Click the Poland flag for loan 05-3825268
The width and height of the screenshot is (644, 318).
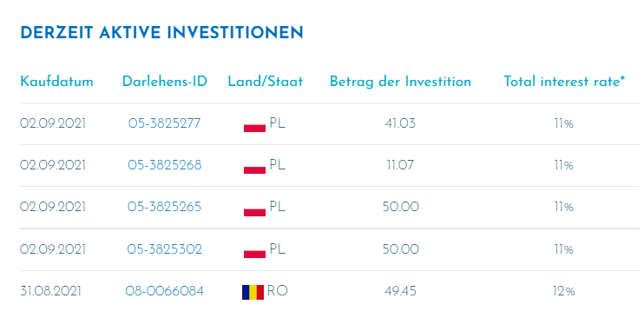(x=254, y=166)
